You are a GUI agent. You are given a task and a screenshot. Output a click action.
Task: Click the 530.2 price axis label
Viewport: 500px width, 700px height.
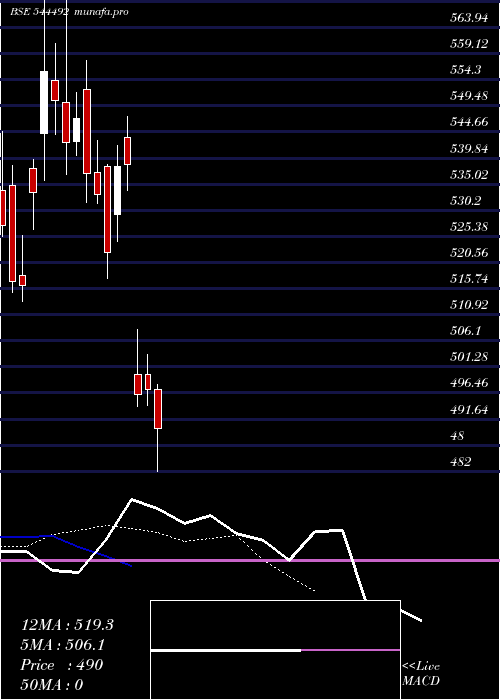[x=466, y=201]
